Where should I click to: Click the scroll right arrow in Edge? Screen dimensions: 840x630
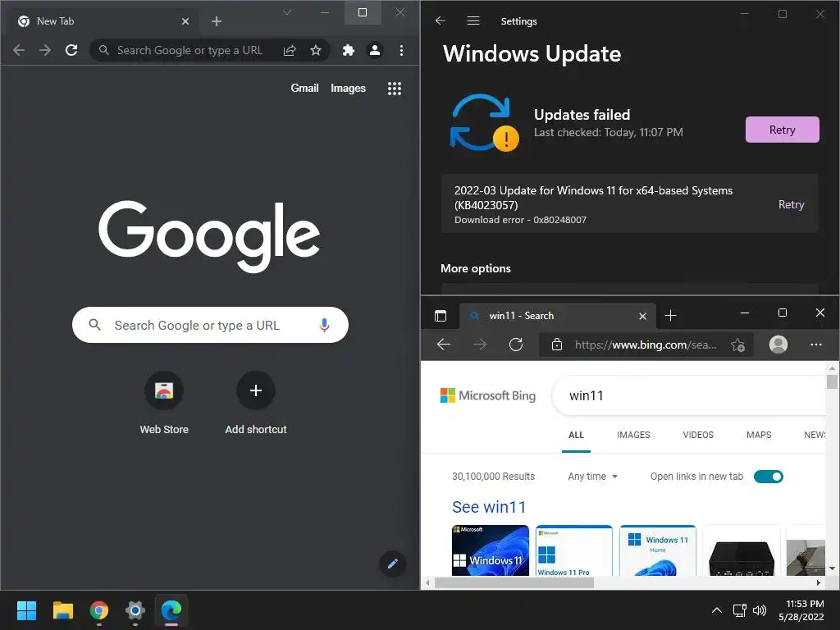click(818, 582)
